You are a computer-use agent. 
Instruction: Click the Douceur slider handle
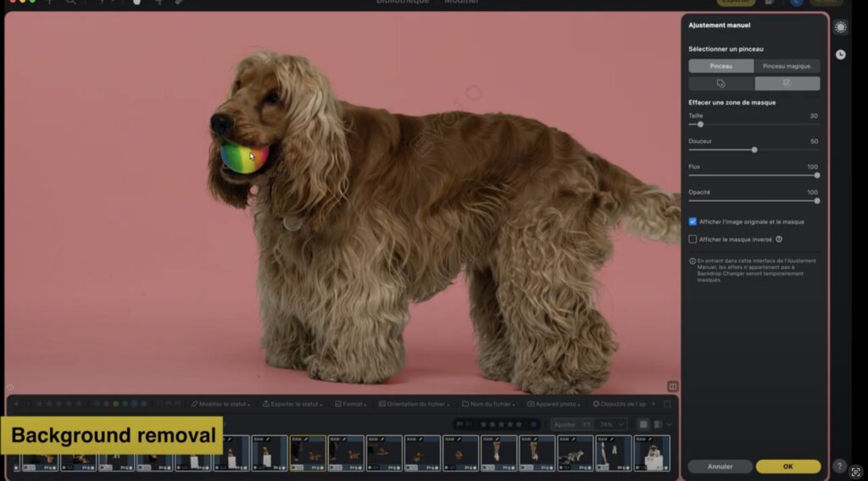click(754, 149)
